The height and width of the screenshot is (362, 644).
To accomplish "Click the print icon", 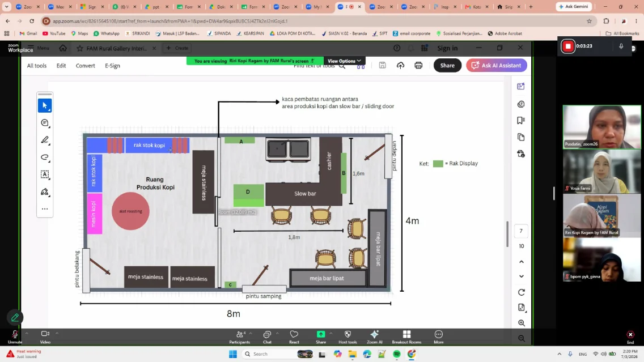I will (x=418, y=65).
